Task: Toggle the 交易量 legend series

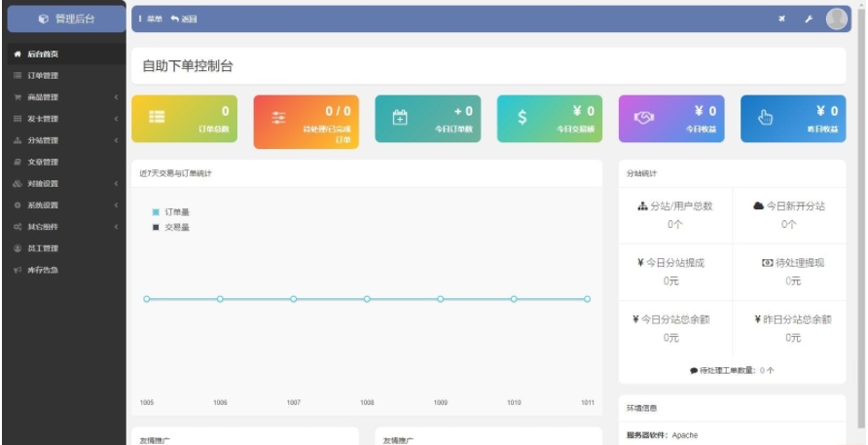Action: (171, 227)
